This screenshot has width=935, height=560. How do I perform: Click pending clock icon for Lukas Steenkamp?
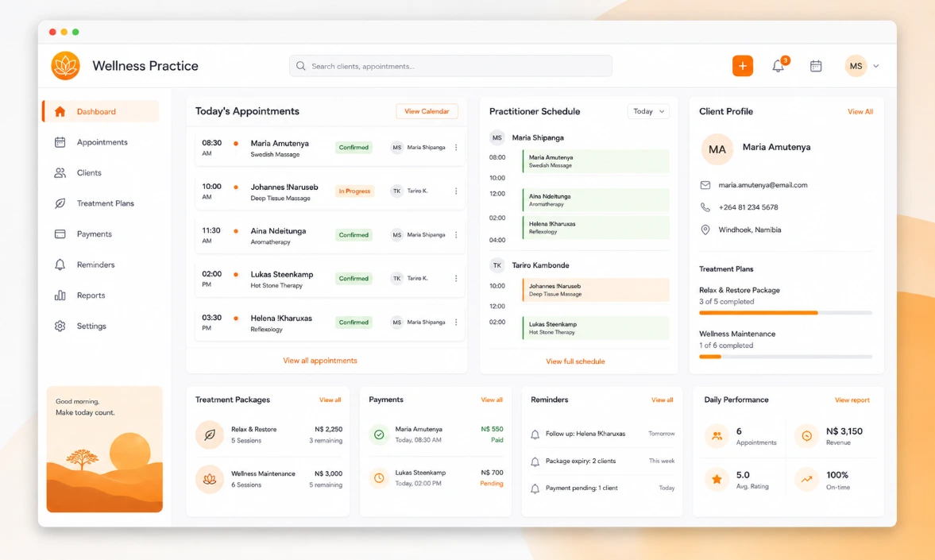[x=379, y=477]
